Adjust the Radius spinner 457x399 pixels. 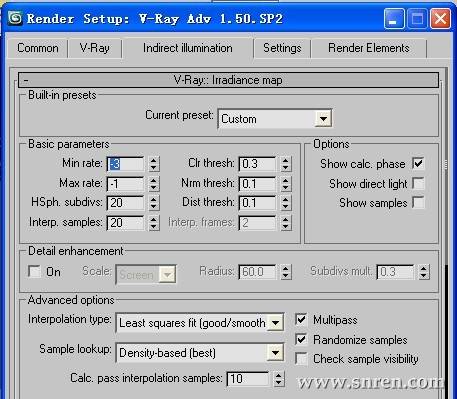click(285, 272)
